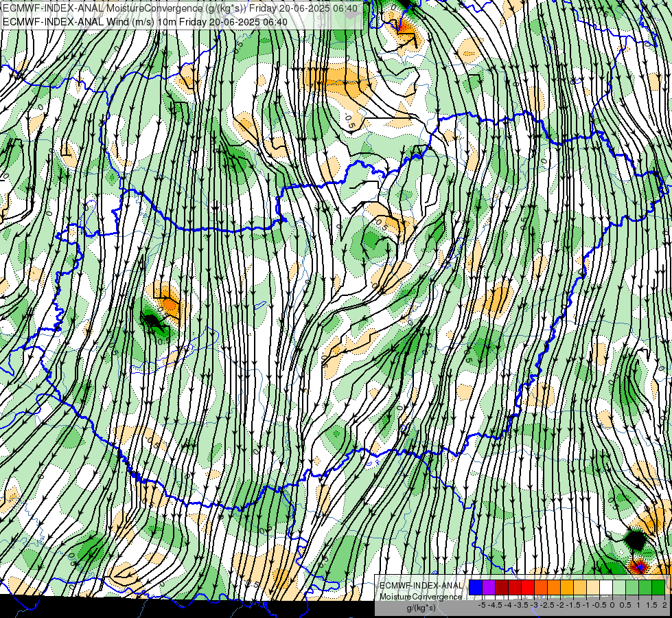This screenshot has width=672, height=618.
Task: Click the legend tick value -2.5
Action: click(547, 605)
